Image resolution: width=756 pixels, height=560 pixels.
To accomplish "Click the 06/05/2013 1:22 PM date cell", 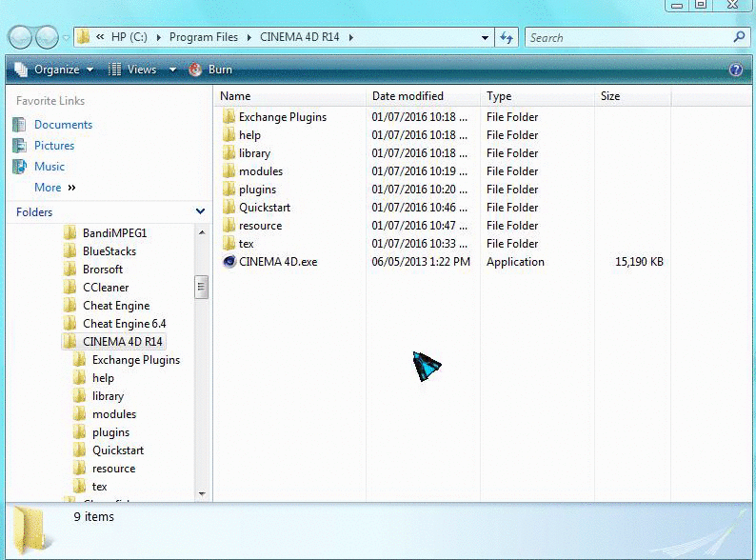I will tap(421, 262).
